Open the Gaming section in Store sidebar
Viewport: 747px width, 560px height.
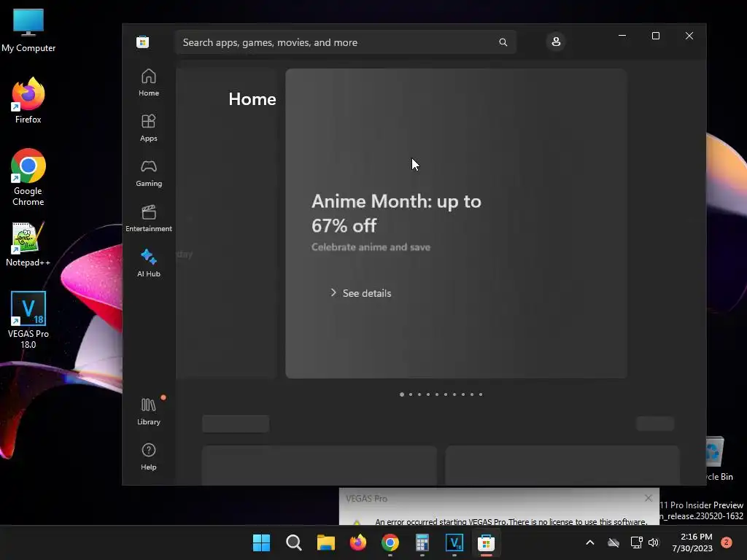149,174
